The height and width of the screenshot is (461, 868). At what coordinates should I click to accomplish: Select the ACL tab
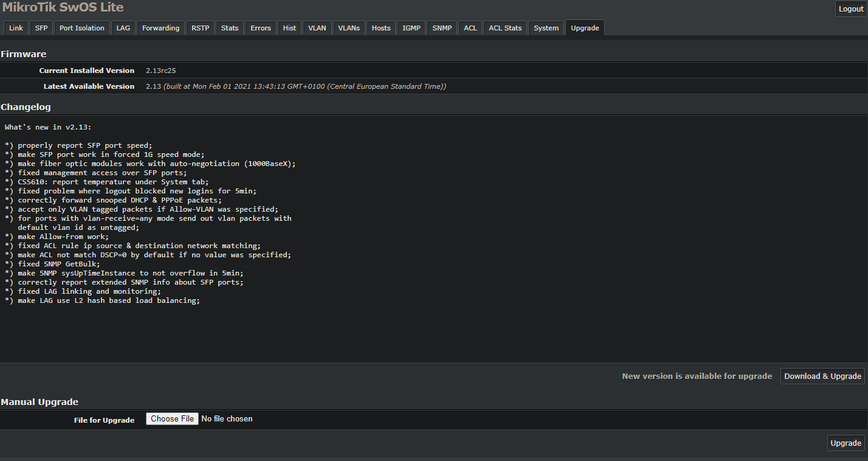470,27
